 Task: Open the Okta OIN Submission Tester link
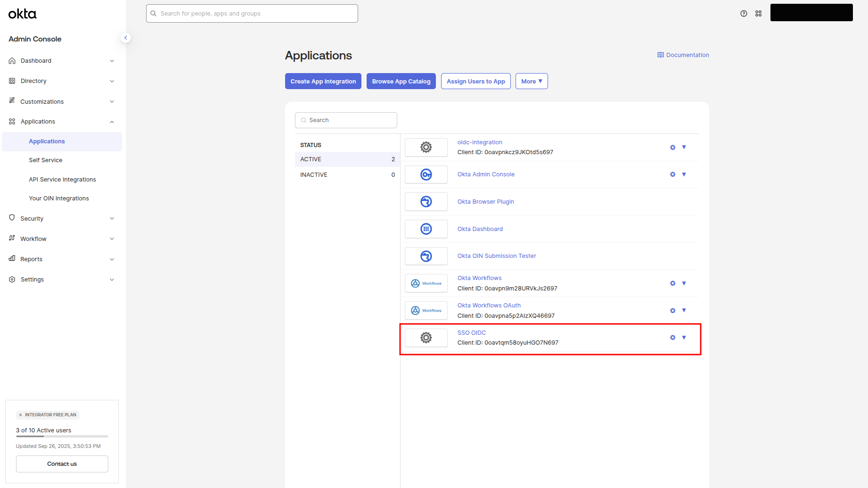497,256
